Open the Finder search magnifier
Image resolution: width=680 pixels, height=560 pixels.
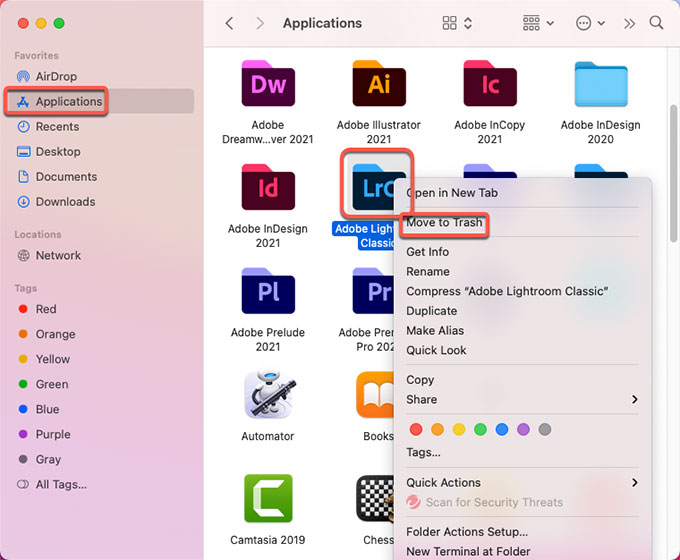(x=656, y=23)
